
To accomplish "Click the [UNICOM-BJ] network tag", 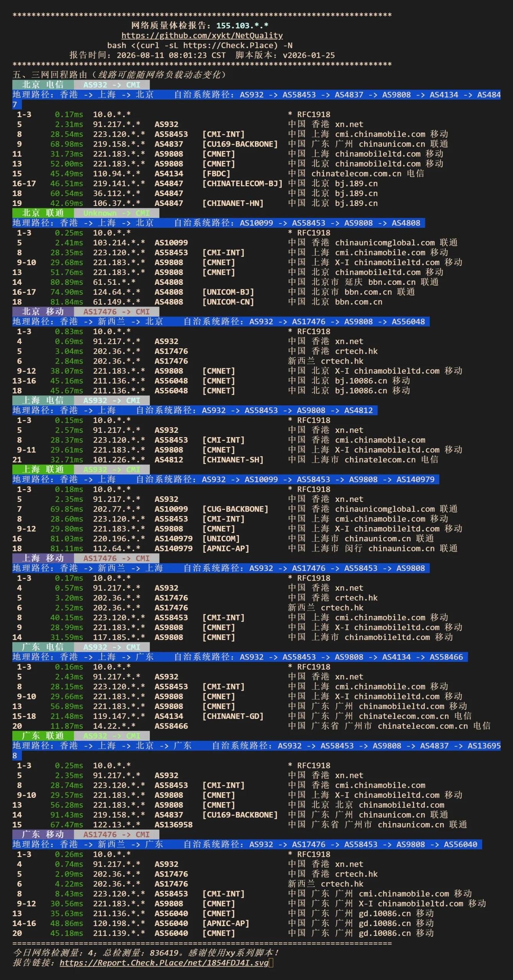I will click(228, 292).
